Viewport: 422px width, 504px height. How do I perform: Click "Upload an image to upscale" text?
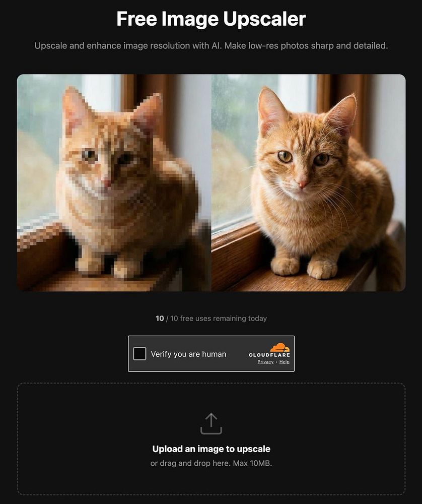211,449
